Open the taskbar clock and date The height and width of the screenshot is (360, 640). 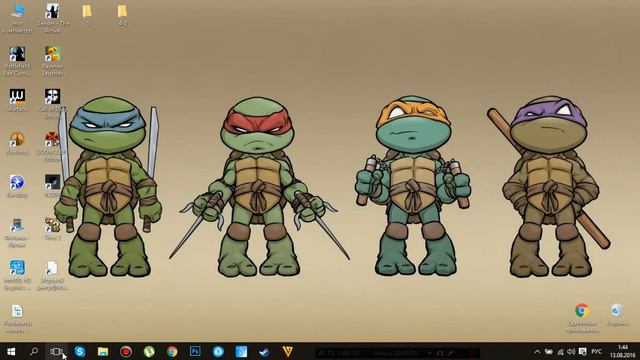[622, 351]
